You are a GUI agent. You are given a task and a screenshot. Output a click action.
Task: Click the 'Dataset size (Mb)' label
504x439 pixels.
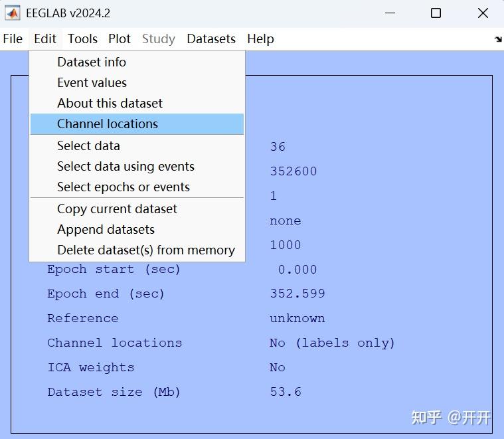[x=114, y=392]
